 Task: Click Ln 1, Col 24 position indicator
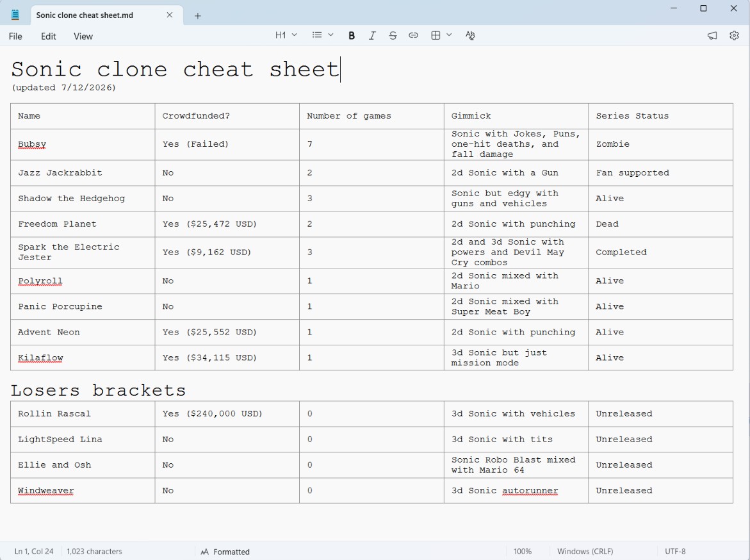click(34, 552)
